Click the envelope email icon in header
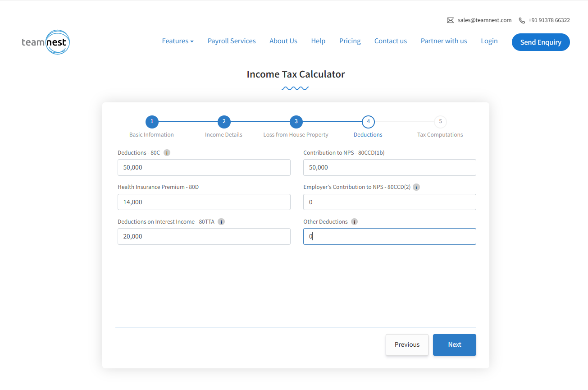588x390 pixels. [450, 20]
